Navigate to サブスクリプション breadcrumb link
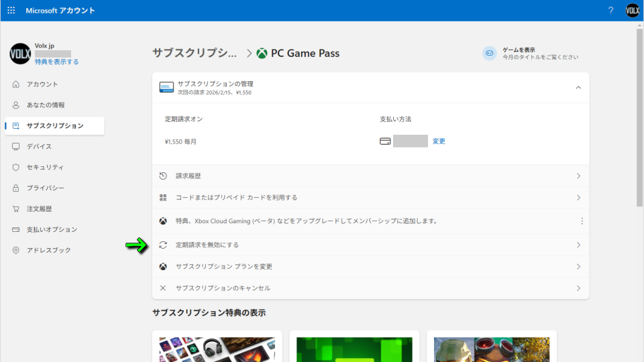644x362 pixels. pyautogui.click(x=195, y=53)
